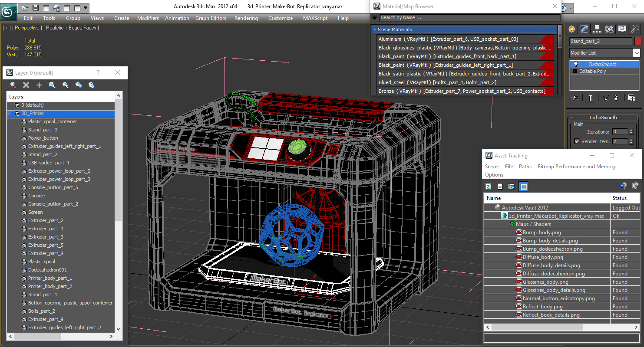Click the Save File floppy icon
Viewport: 644px width, 347px height.
(x=36, y=8)
